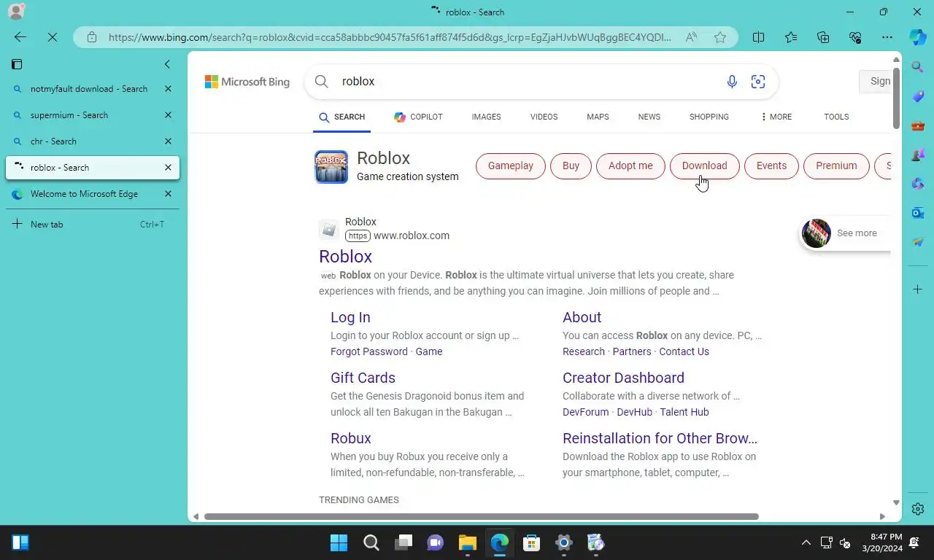This screenshot has height=560, width=934.
Task: Go back using the browser back arrow
Action: click(20, 37)
